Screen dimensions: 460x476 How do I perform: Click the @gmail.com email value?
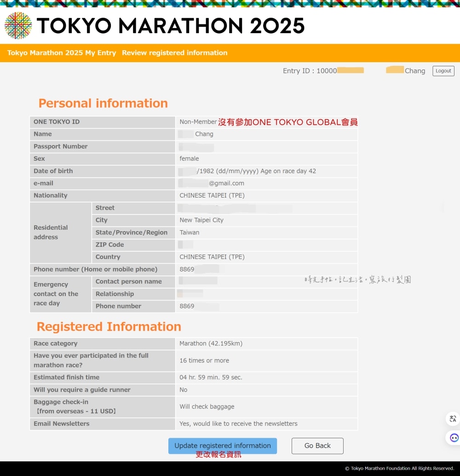click(226, 183)
